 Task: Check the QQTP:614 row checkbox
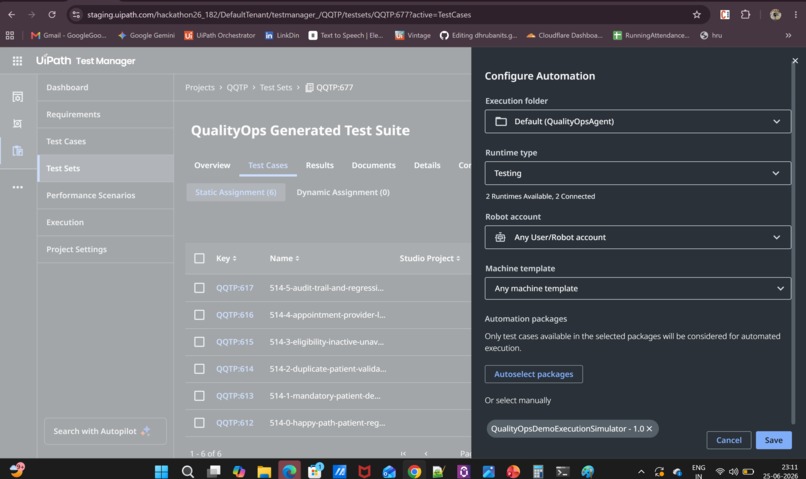(199, 369)
